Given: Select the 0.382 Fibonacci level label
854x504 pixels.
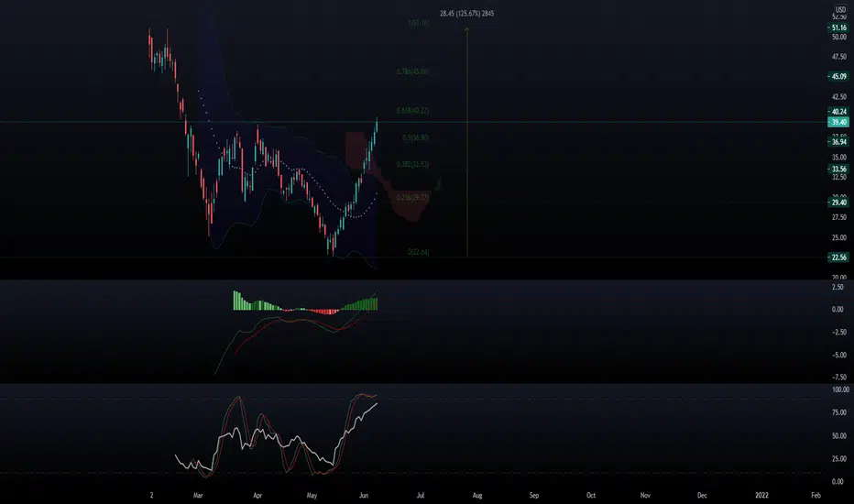Looking at the screenshot, I should coord(412,164).
